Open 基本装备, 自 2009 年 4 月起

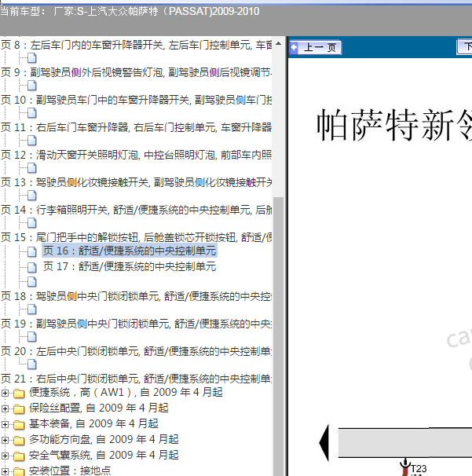point(93,423)
